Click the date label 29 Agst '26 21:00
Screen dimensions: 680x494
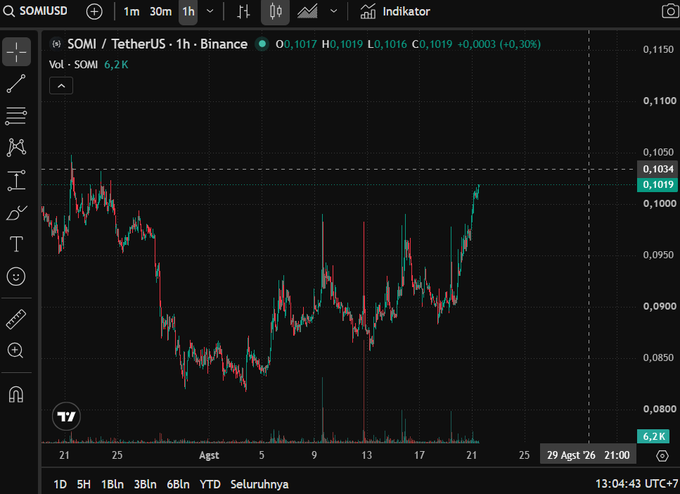[x=588, y=455]
